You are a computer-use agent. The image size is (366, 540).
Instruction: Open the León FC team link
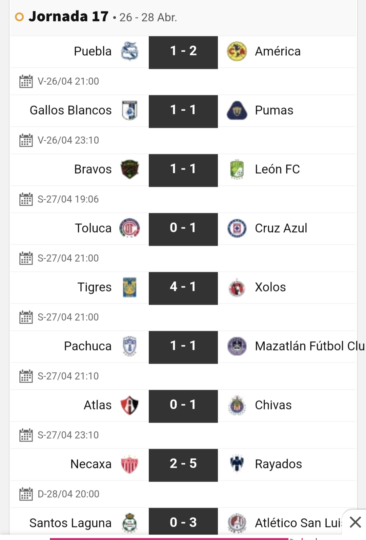277,169
